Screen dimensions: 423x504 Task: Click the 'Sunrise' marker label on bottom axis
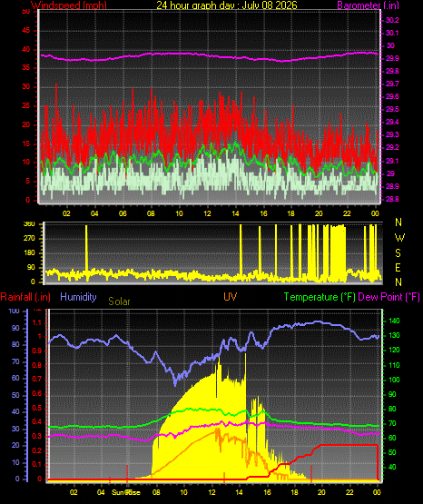pos(126,492)
